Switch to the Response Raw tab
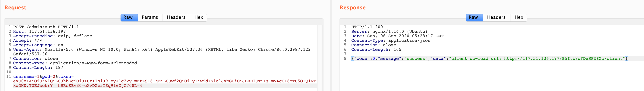This screenshot has width=644, height=91. tap(473, 17)
